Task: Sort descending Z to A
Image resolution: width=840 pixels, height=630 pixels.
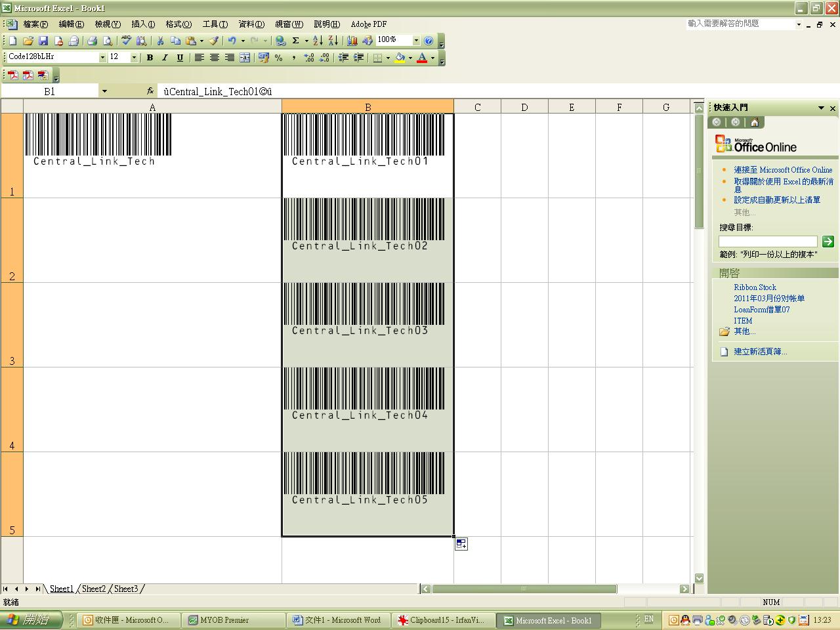Action: (x=333, y=41)
